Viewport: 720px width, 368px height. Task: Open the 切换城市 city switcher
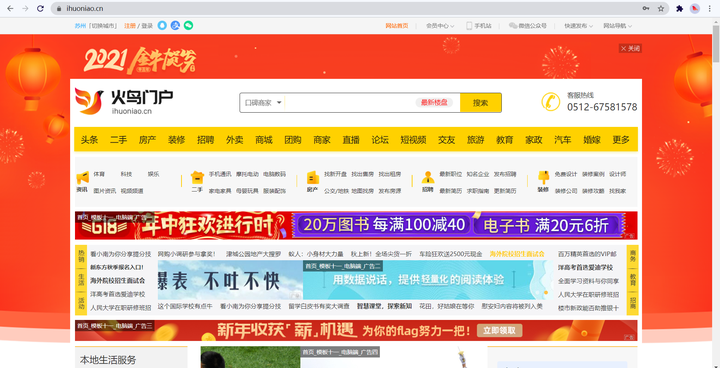[103, 26]
